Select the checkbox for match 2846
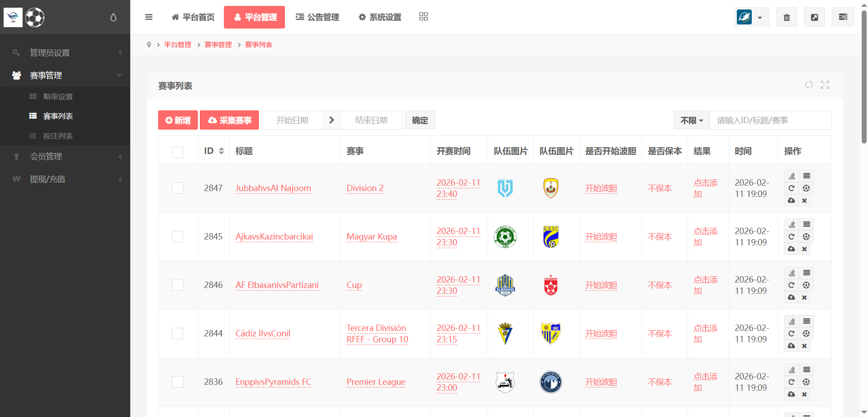The width and height of the screenshot is (868, 417). pos(177,285)
